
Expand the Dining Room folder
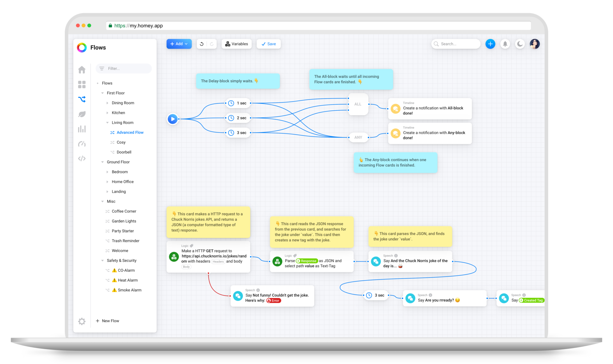click(x=107, y=103)
